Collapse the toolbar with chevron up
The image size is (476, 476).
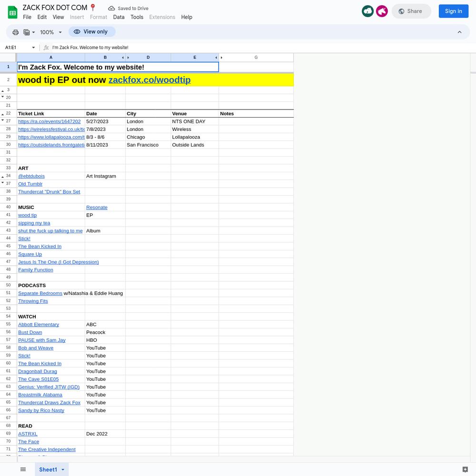460,32
